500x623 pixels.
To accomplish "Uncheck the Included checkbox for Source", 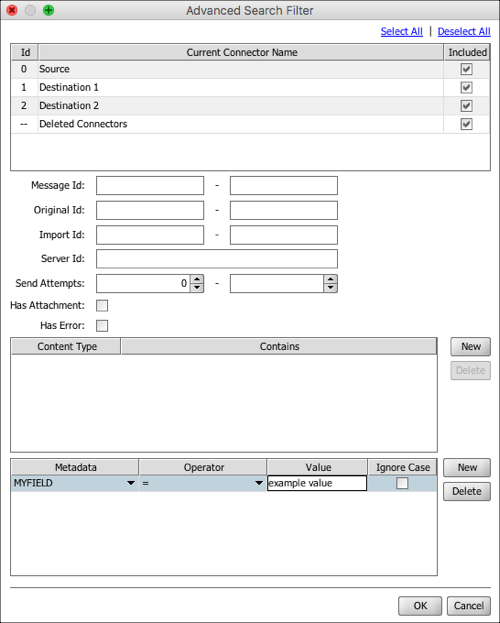I will 466,69.
